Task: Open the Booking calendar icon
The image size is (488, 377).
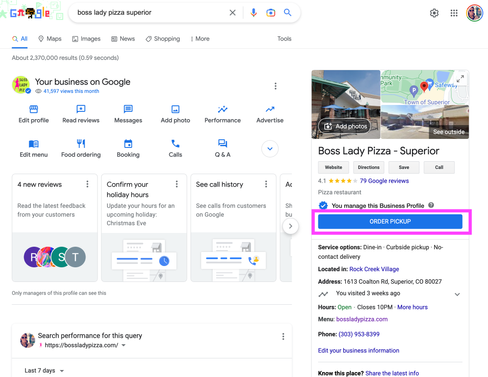Action: coord(128,144)
